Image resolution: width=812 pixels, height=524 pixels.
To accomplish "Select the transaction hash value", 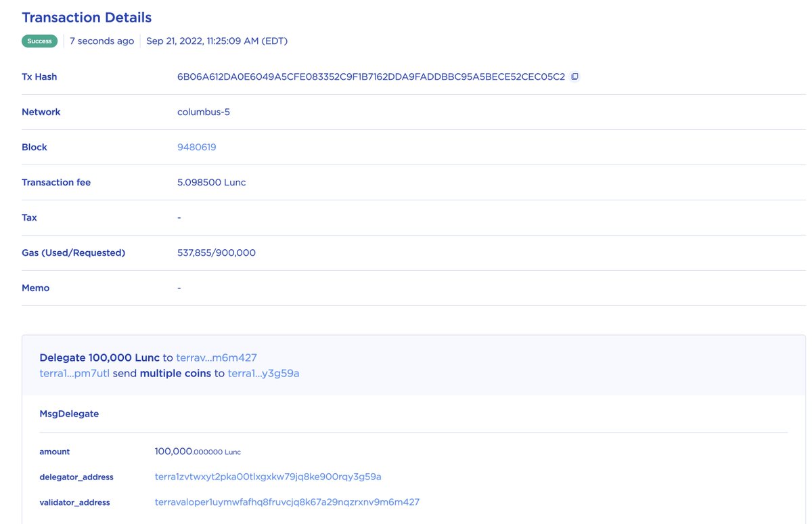I will pyautogui.click(x=371, y=77).
